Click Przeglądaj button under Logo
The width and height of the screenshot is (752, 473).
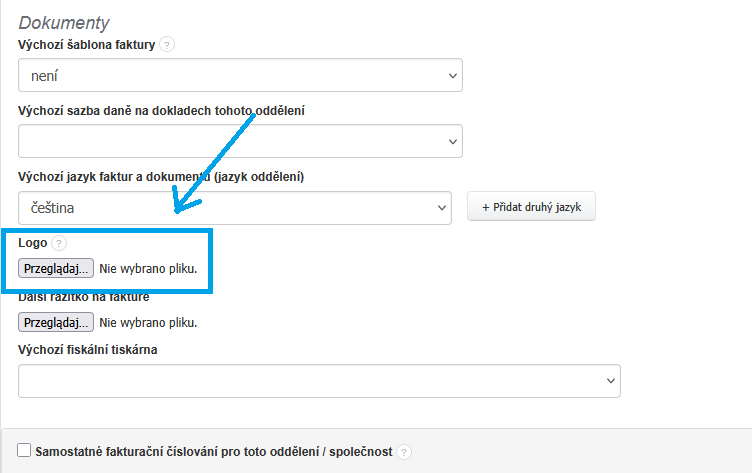point(56,268)
